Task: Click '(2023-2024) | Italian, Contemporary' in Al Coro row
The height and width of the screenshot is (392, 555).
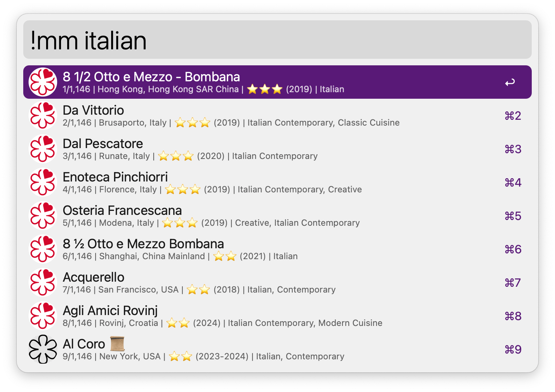Action: pos(270,356)
